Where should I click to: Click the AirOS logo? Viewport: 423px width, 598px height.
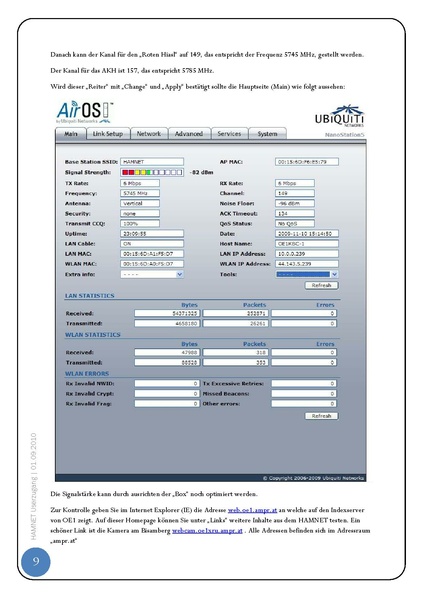tap(85, 112)
